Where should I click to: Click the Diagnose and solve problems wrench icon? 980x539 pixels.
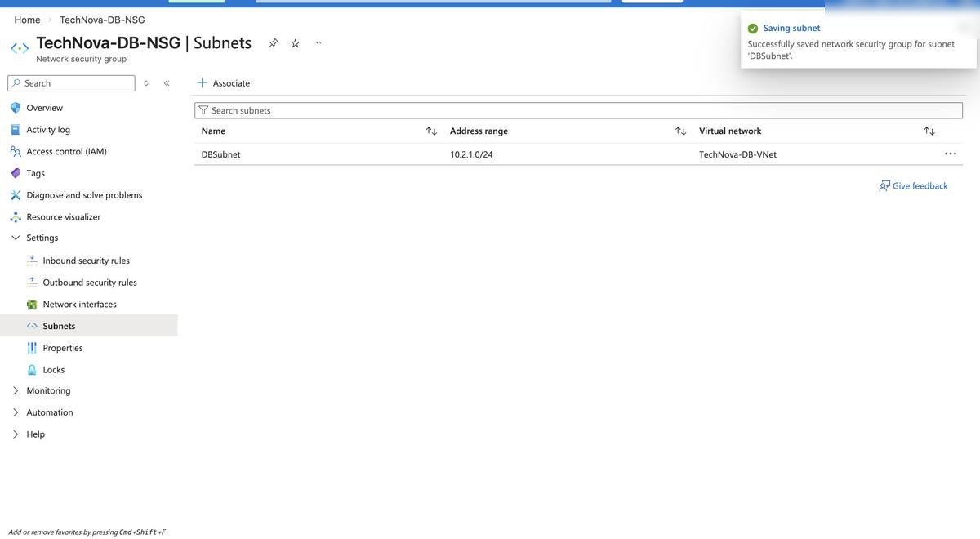(16, 195)
